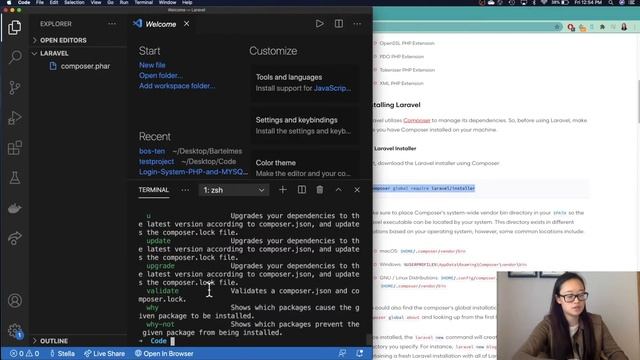
Task: Click the Open folder... link
Action: (x=161, y=76)
